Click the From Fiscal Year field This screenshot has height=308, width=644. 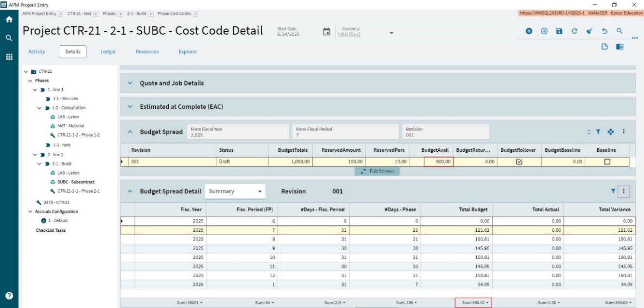(x=238, y=132)
